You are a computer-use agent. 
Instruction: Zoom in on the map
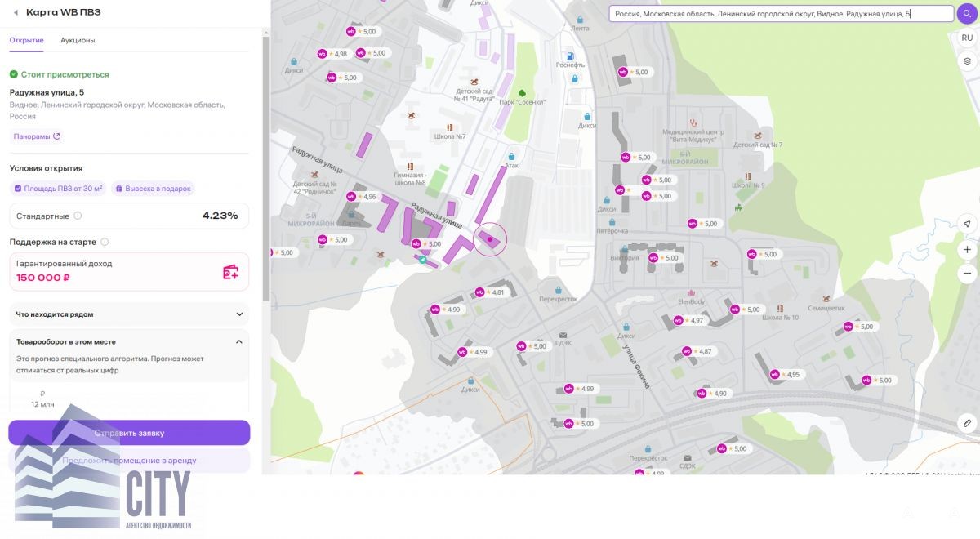tap(967, 249)
